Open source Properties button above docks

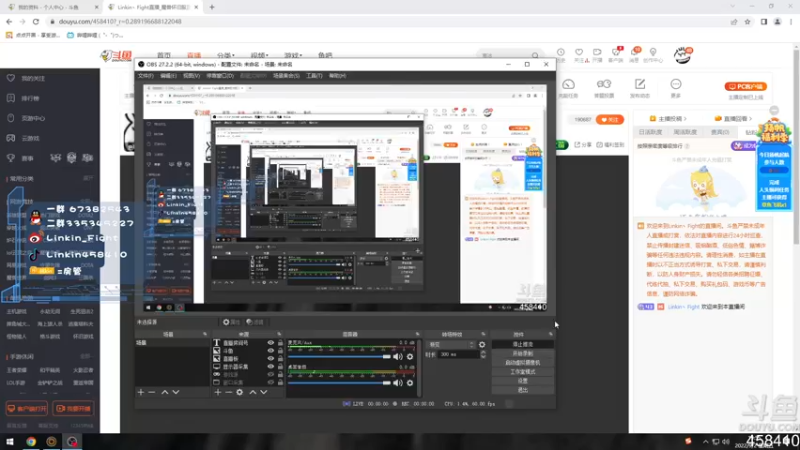(231, 322)
